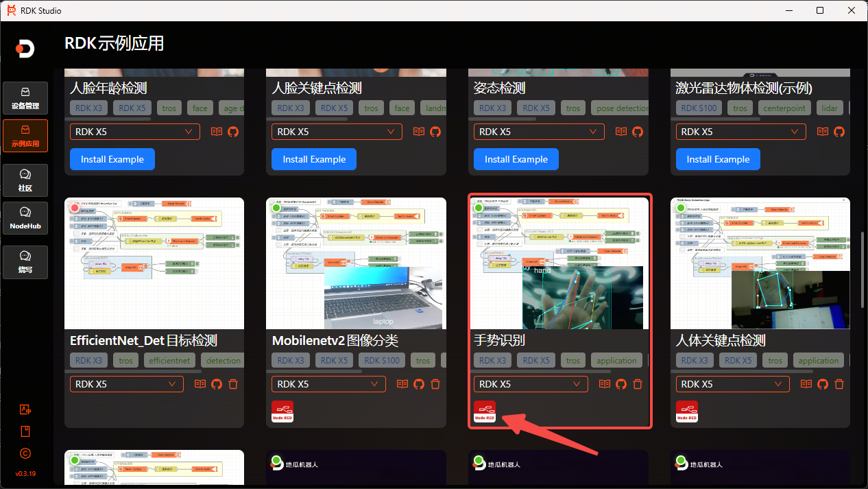Click the vertical scrollbar on the right edge
Image resolution: width=868 pixels, height=489 pixels.
point(863,271)
